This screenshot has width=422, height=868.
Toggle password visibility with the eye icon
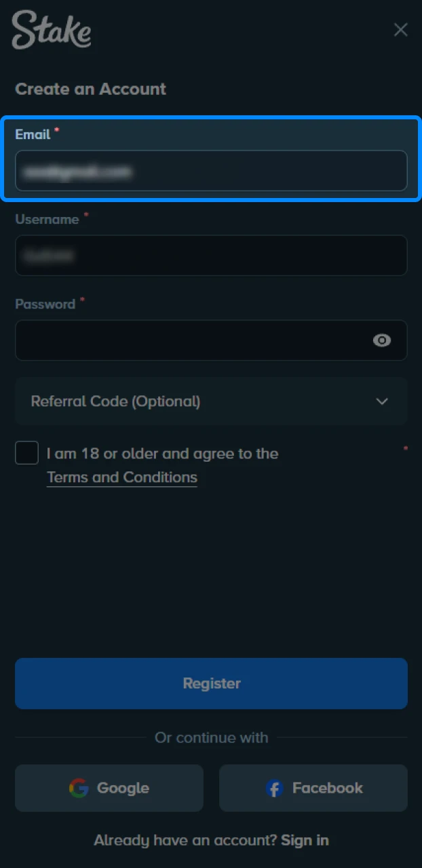[382, 340]
